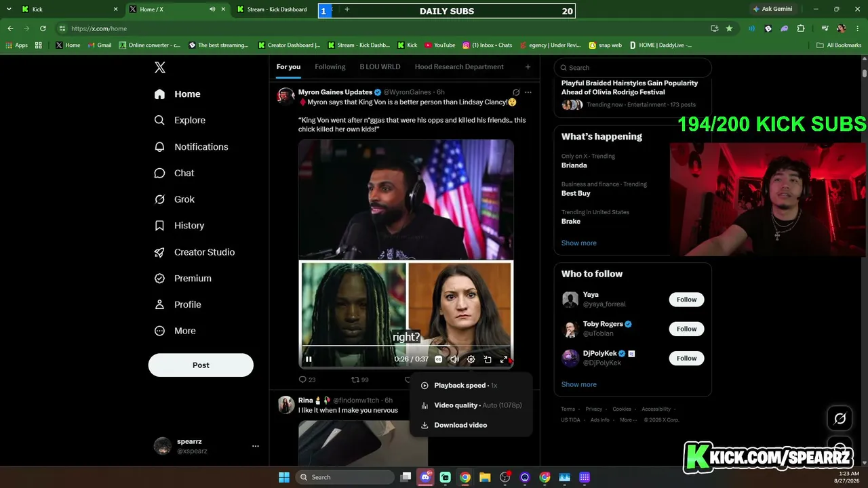Switch to the Following timeline tab
Image resolution: width=868 pixels, height=488 pixels.
coord(330,67)
